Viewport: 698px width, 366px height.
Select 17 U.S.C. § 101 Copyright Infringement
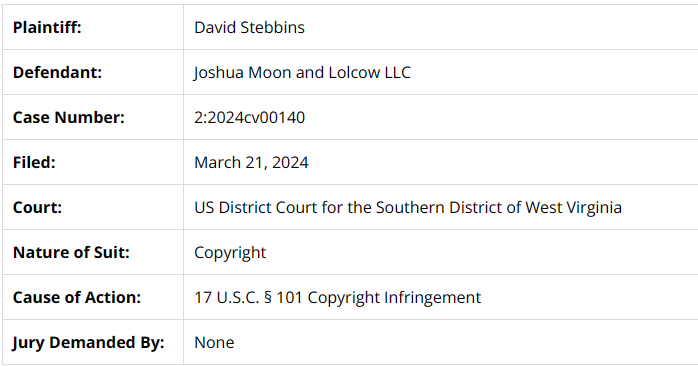pos(337,297)
